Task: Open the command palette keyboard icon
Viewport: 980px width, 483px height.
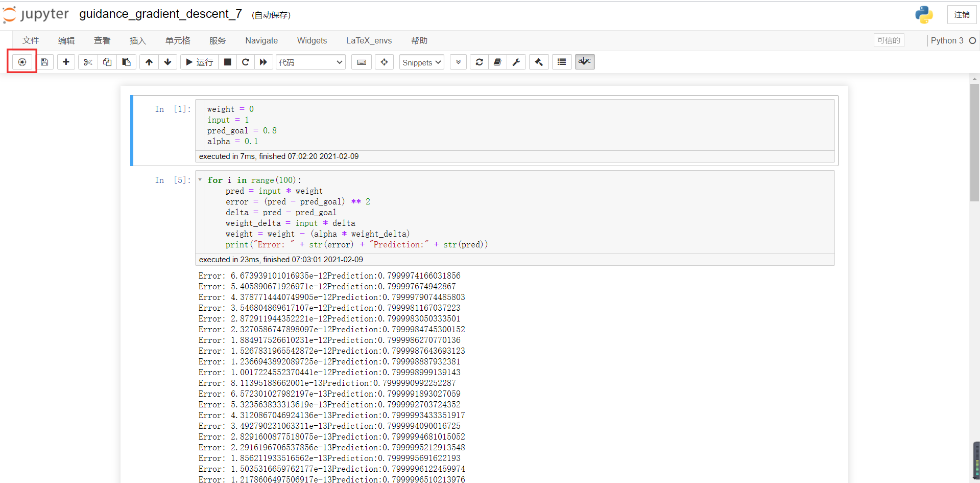Action: tap(362, 62)
